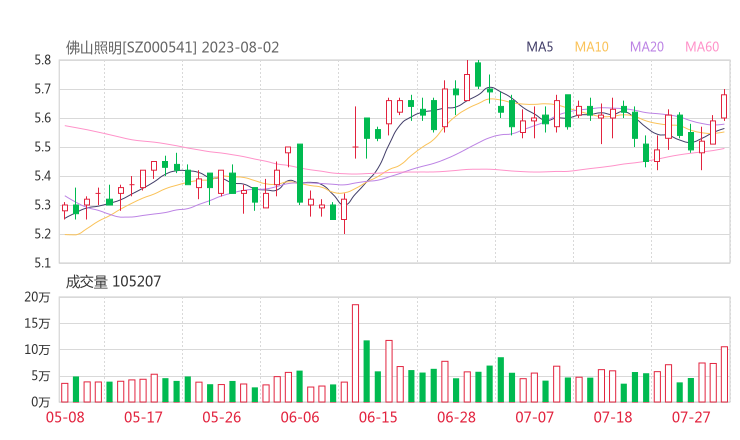Click the 07-27 date axis label
Screen dimensions: 740x440
[691, 417]
